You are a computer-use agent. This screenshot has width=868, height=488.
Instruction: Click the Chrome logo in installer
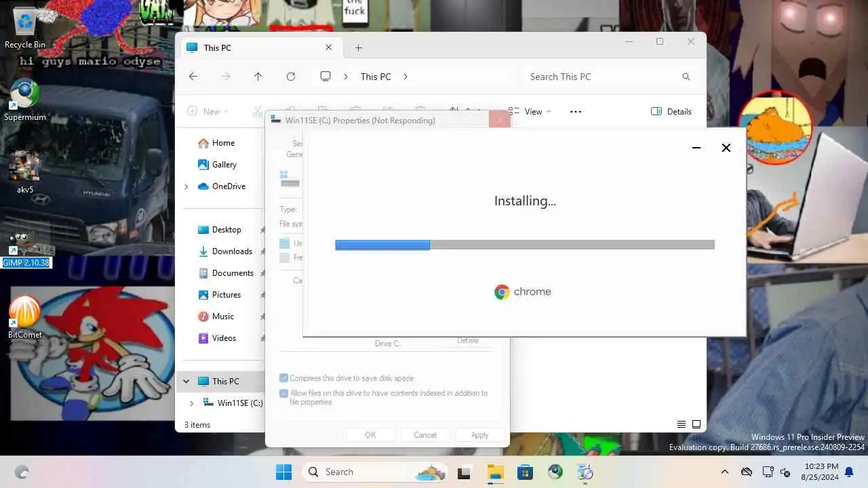click(x=502, y=292)
